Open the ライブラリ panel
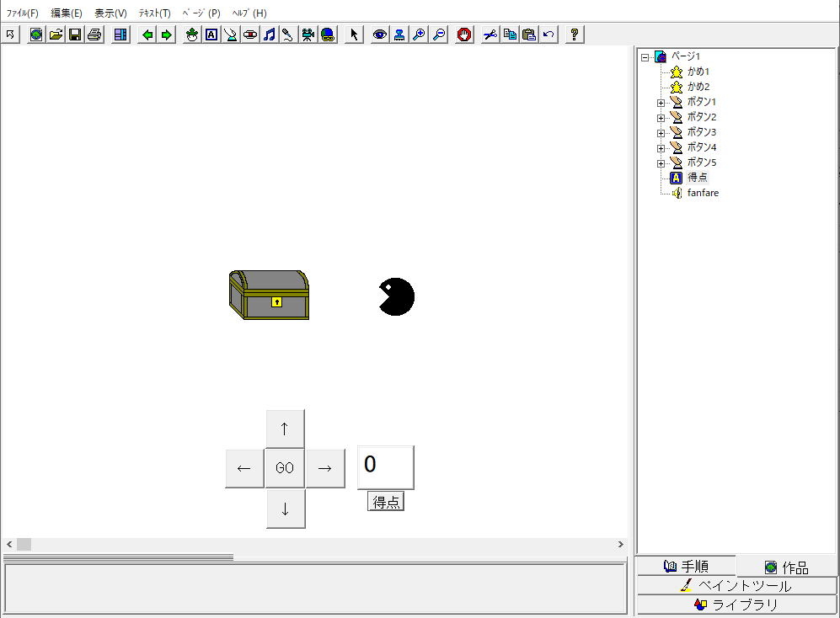 pyautogui.click(x=736, y=605)
